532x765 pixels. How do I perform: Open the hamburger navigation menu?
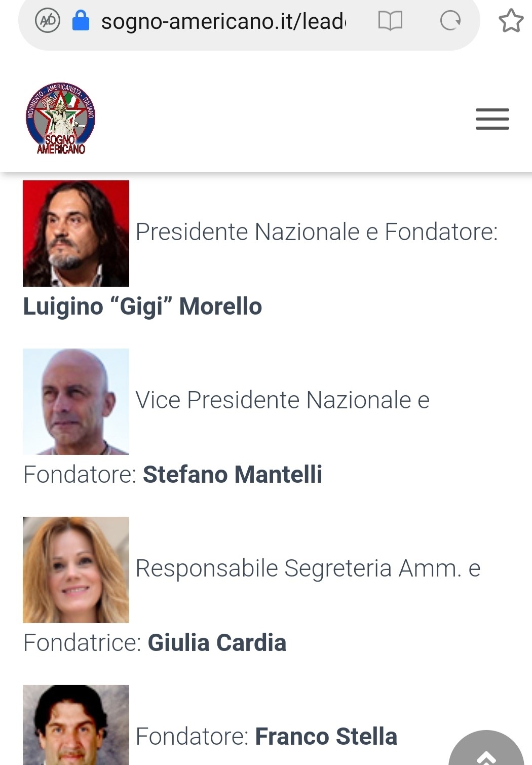[x=492, y=119]
